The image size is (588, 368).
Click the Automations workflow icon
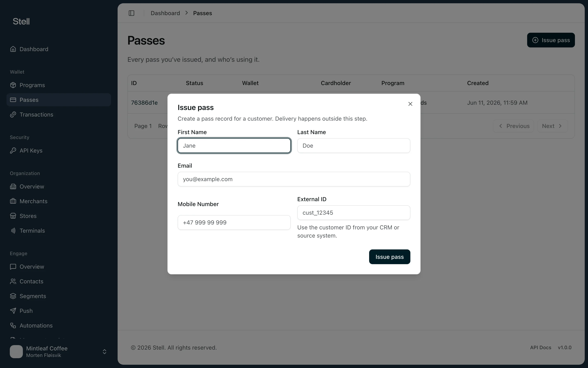click(13, 326)
